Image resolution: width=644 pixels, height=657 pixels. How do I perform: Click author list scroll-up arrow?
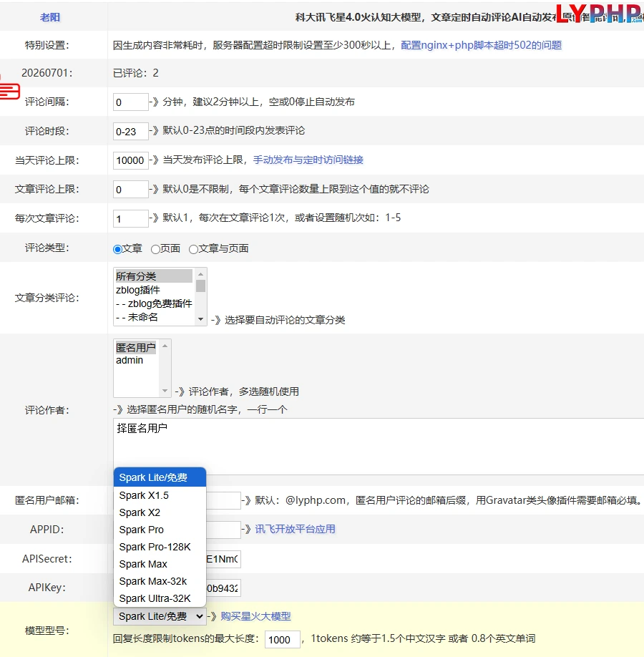[165, 346]
